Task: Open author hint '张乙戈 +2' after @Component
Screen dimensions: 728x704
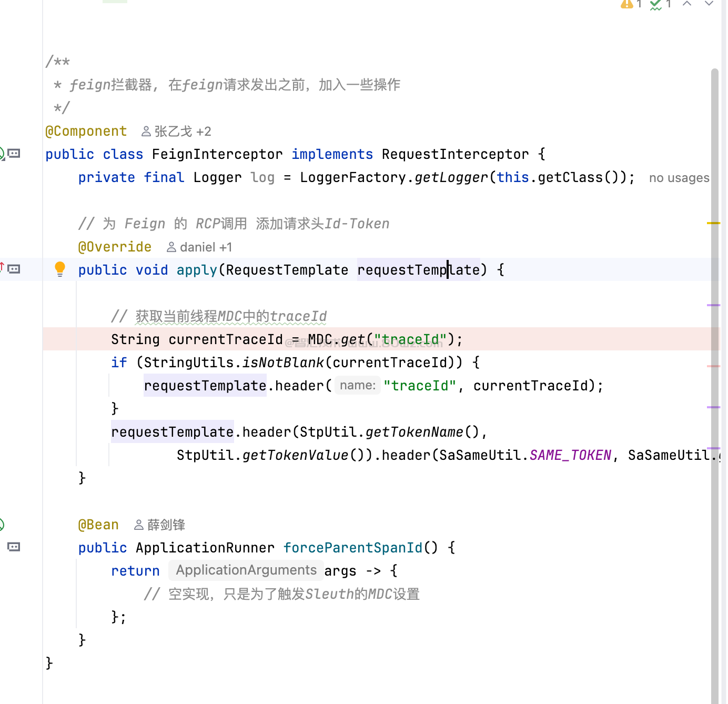Action: (x=177, y=132)
